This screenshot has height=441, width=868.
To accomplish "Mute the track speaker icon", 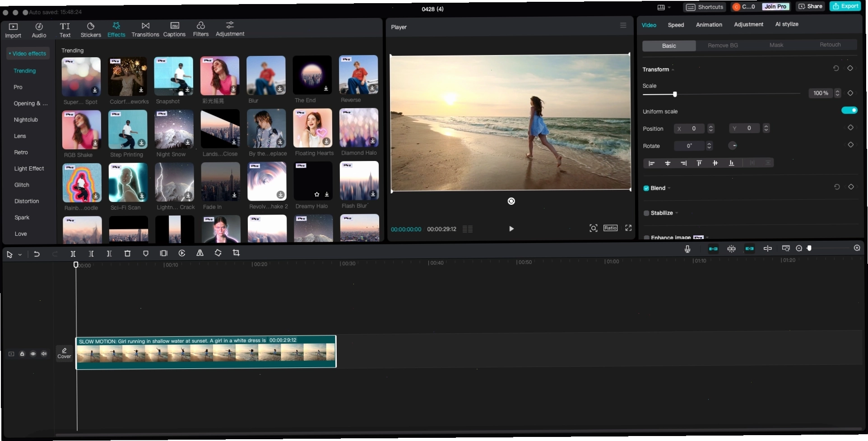I will (x=44, y=354).
